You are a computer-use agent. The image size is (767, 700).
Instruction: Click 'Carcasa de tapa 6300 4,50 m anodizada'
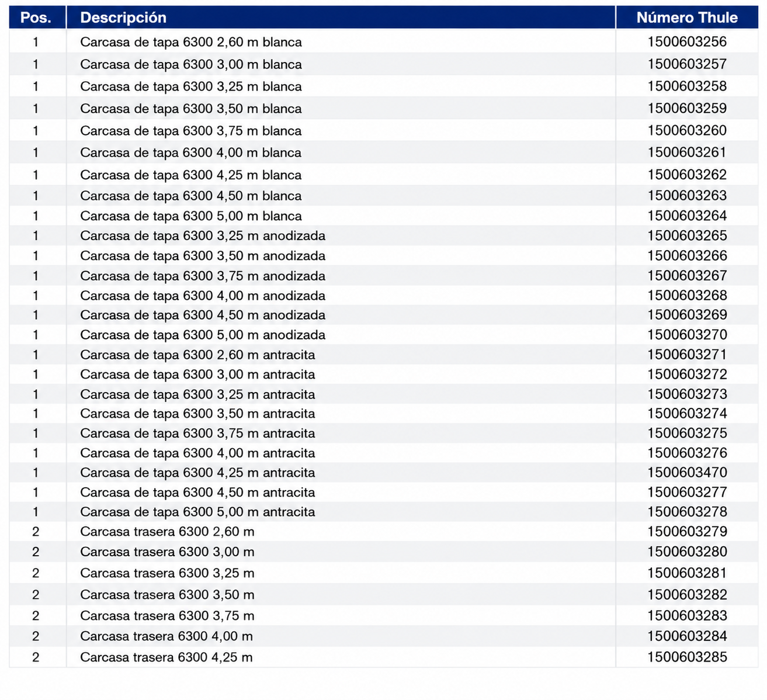point(203,315)
